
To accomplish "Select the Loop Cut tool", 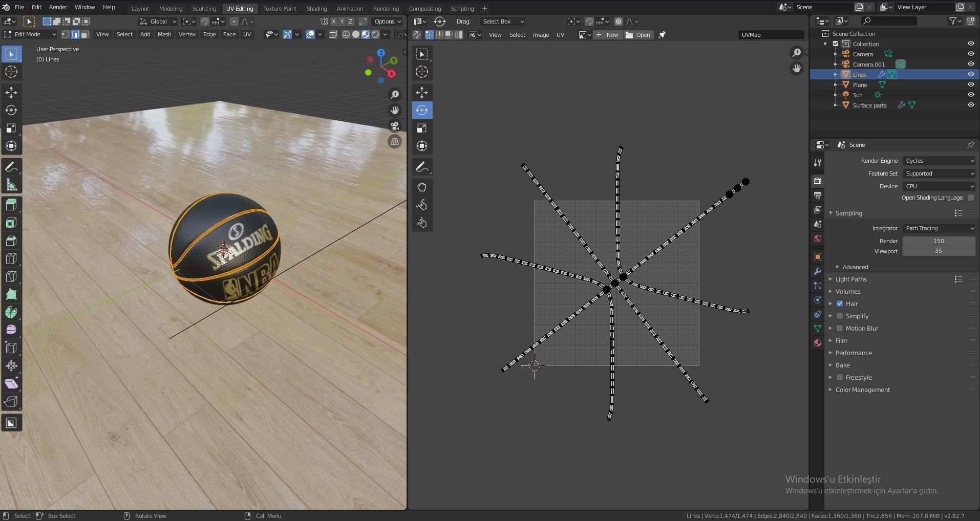I will [11, 258].
